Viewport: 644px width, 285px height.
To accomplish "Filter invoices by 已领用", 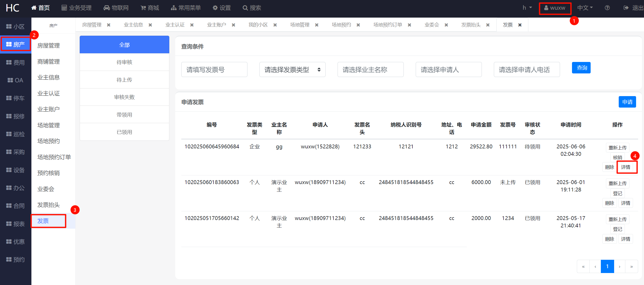I will click(x=124, y=132).
